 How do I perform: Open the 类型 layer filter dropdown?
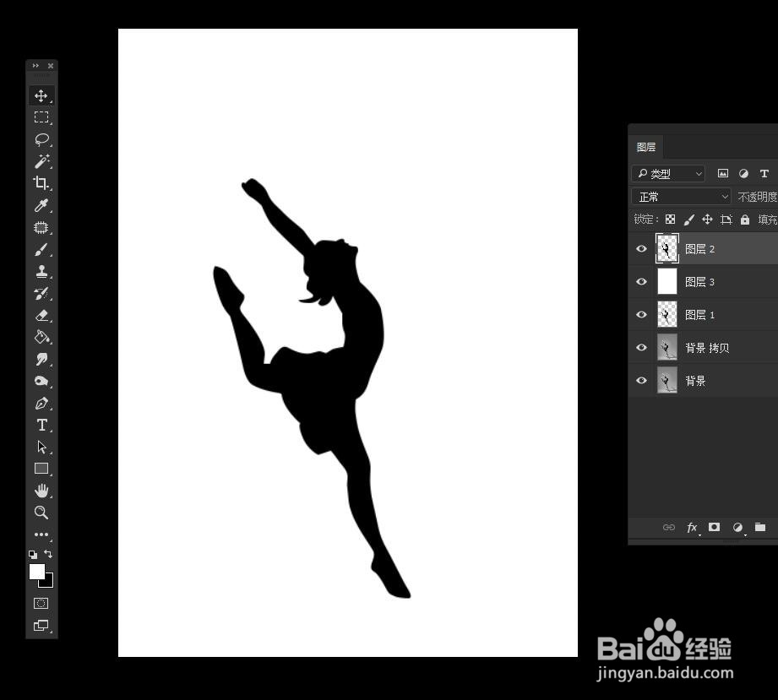coord(668,174)
